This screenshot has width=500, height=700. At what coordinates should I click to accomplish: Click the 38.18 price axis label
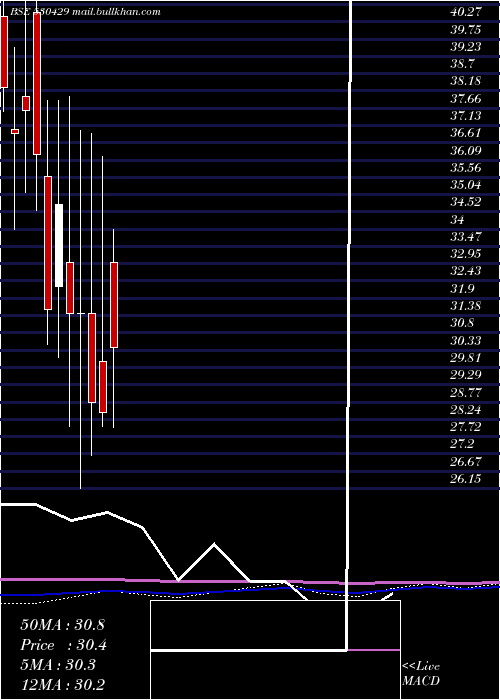point(466,81)
